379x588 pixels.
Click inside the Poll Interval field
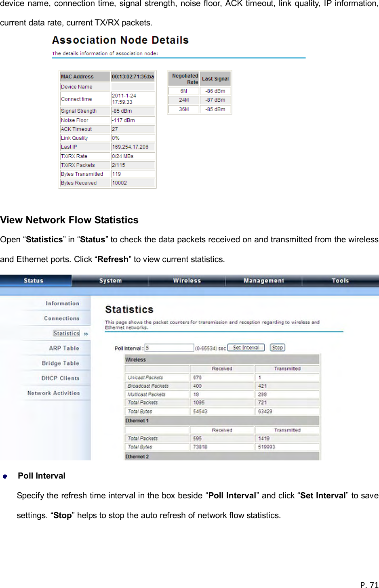point(169,347)
